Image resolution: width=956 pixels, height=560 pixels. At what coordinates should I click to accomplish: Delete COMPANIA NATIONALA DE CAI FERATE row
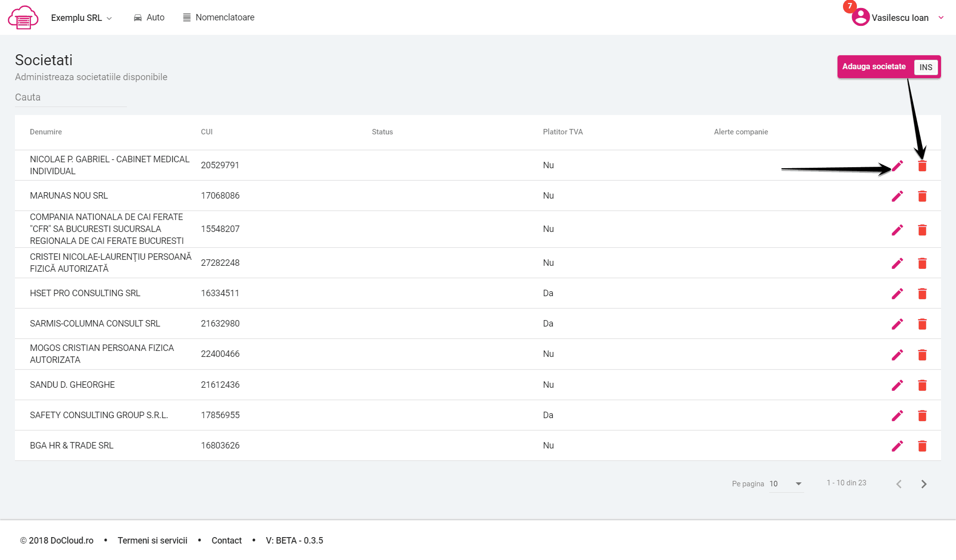(x=922, y=230)
